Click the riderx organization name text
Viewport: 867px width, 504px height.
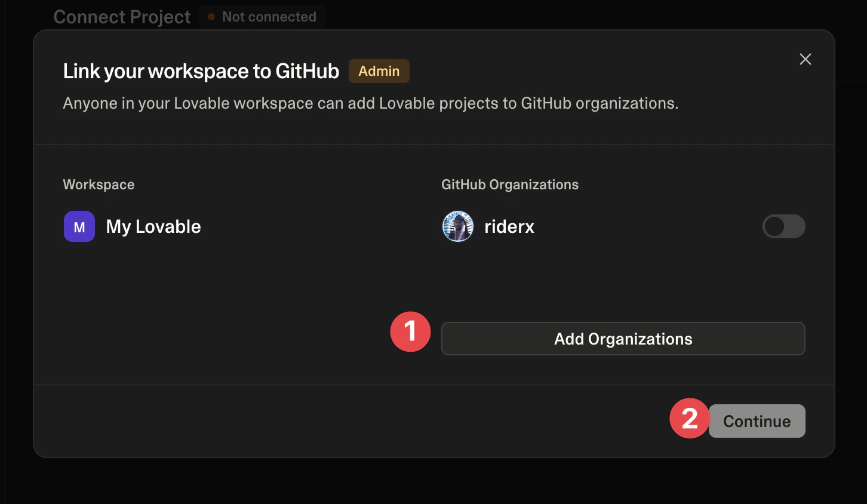(509, 226)
